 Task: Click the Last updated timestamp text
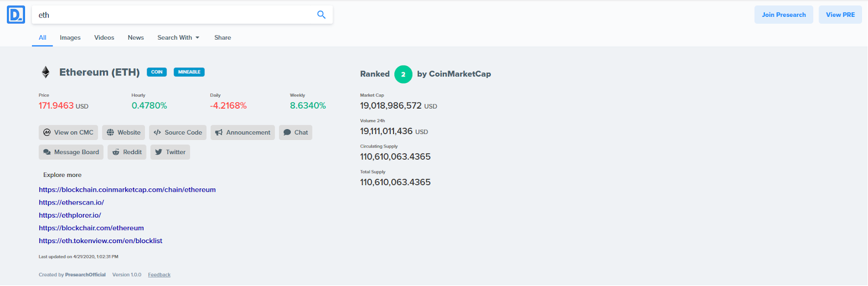[79, 257]
